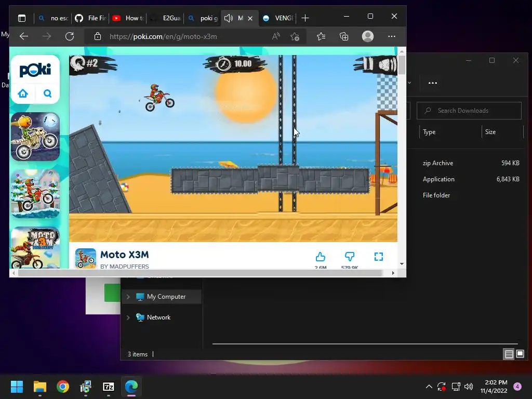
Task: Dislike Moto X3M with thumbs down
Action: [x=350, y=257]
